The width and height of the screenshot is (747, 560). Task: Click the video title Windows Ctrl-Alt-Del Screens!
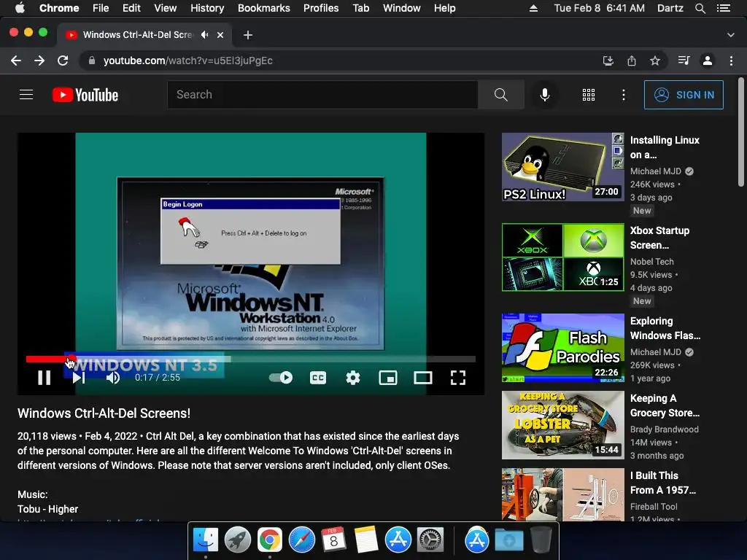[104, 413]
